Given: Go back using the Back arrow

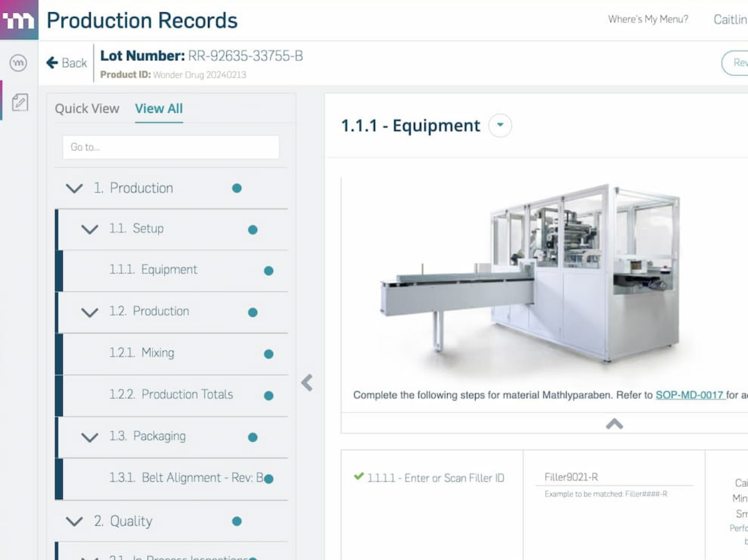Looking at the screenshot, I should coord(66,63).
